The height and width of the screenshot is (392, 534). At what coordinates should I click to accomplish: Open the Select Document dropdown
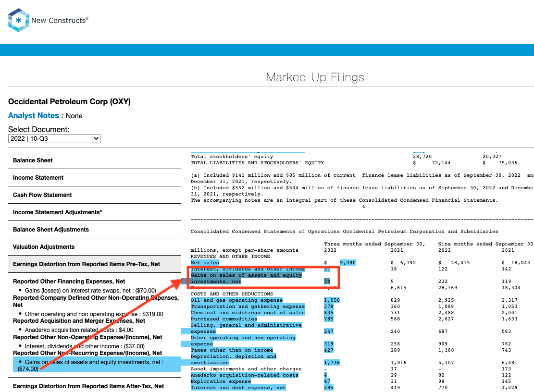pos(54,138)
